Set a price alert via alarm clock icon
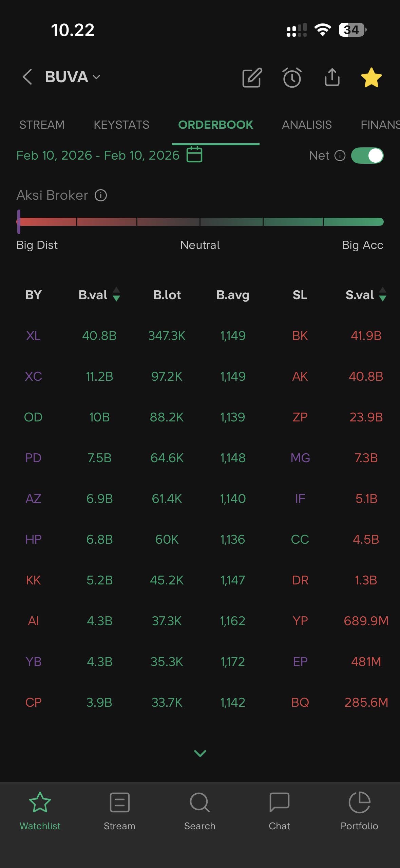The image size is (400, 868). pyautogui.click(x=292, y=78)
